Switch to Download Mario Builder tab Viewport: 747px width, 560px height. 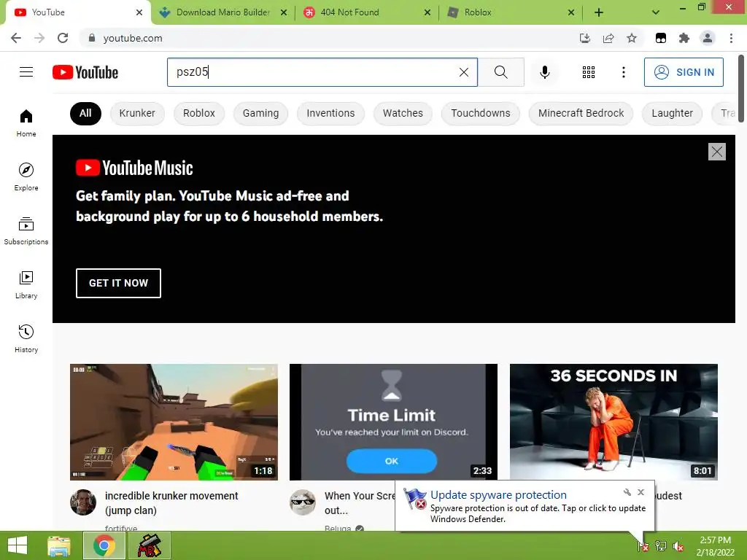pos(223,12)
